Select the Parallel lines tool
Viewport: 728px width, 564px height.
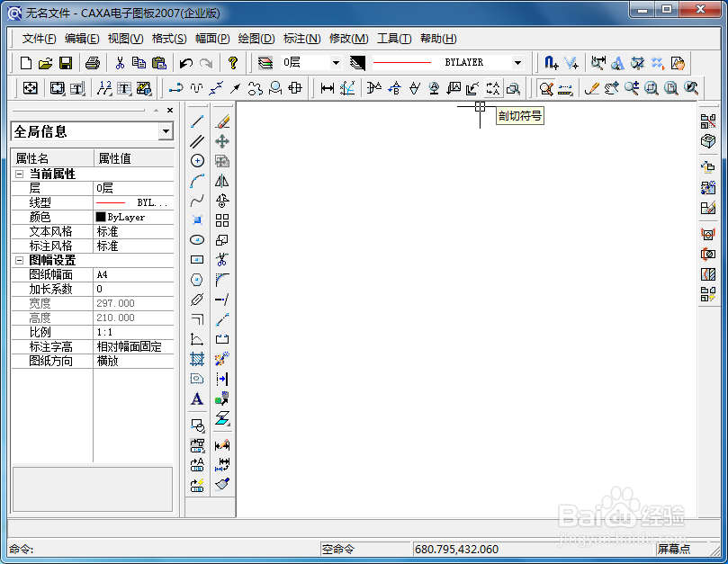197,141
